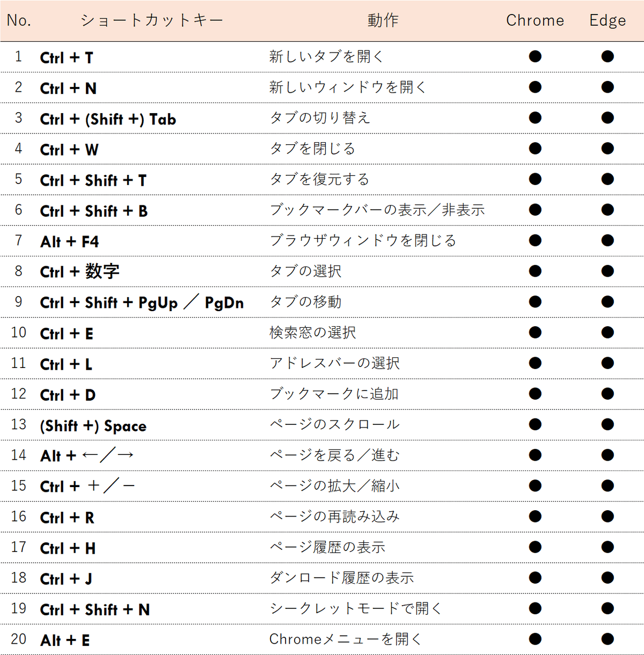Click the Ctrl + Shift + PgUp / PgDn shortcut
This screenshot has height=655, width=644.
point(142,303)
